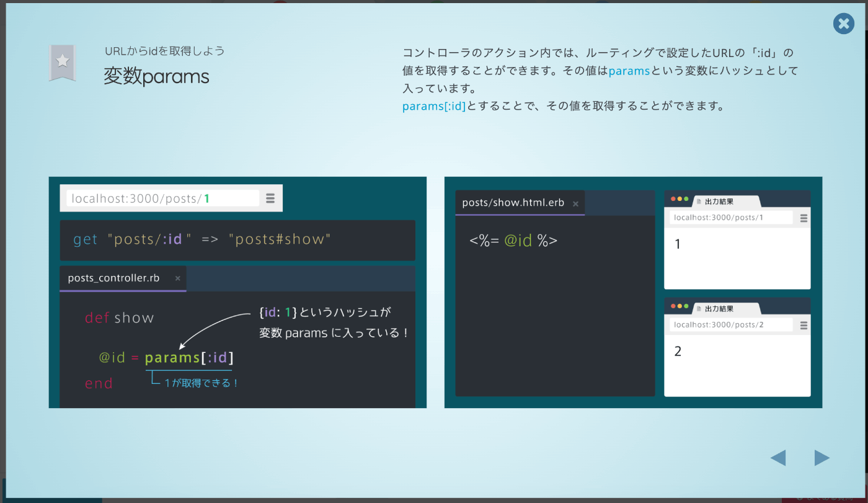The height and width of the screenshot is (503, 868).
Task: Click the 変数params slide title
Action: (156, 77)
